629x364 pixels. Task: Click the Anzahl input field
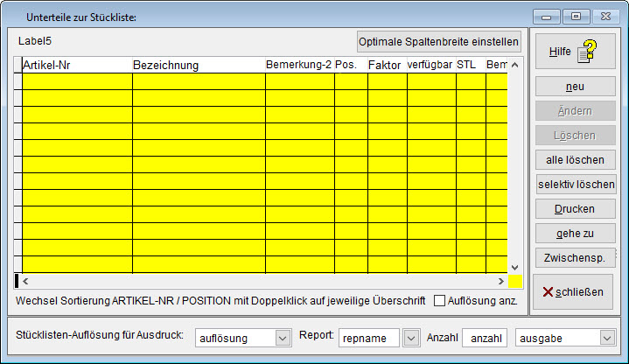click(486, 338)
